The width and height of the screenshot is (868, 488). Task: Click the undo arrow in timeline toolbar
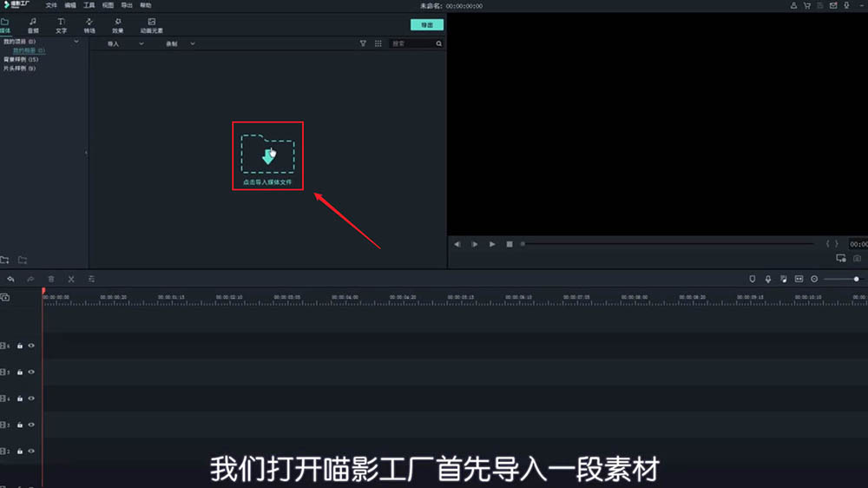tap(10, 280)
